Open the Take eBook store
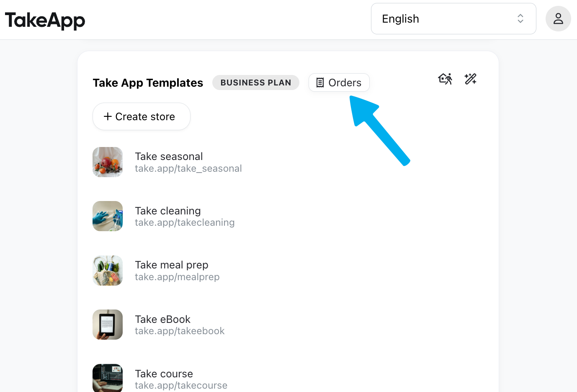The height and width of the screenshot is (392, 577). point(163,319)
